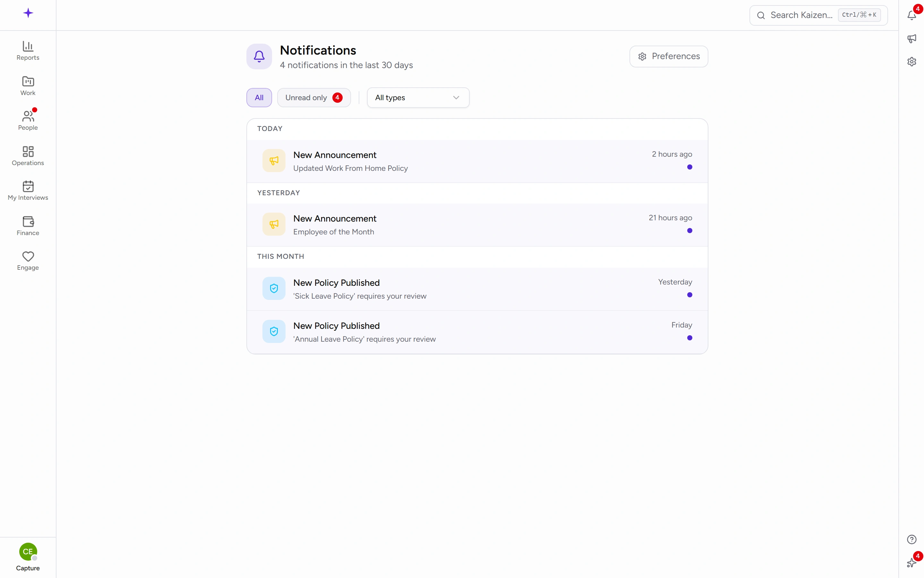The height and width of the screenshot is (578, 924).
Task: Click the purple bell icon beside Notifications title
Action: [x=259, y=57]
